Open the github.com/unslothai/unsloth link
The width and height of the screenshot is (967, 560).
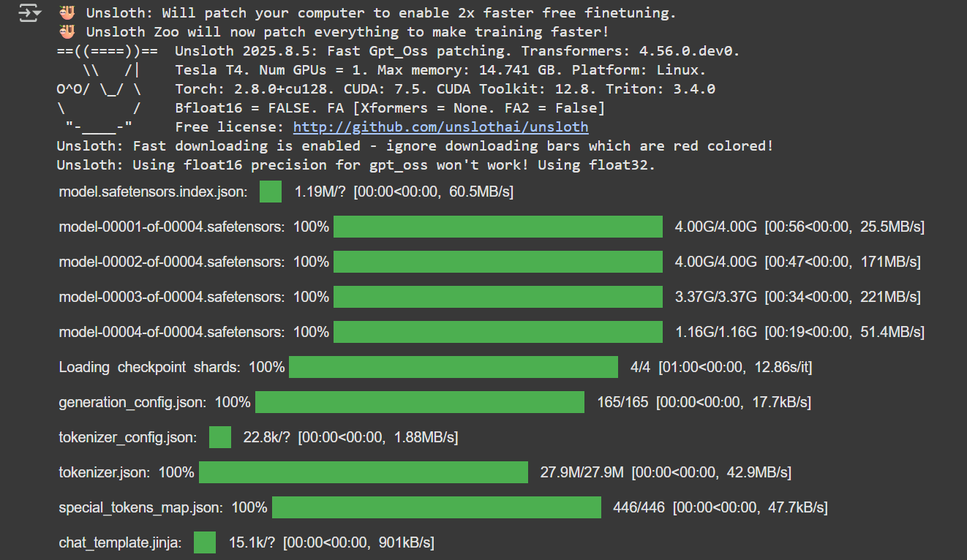tap(440, 127)
